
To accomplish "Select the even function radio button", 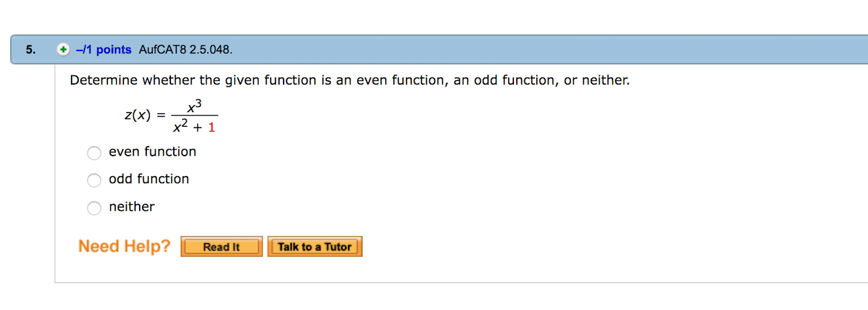I will click(x=94, y=153).
